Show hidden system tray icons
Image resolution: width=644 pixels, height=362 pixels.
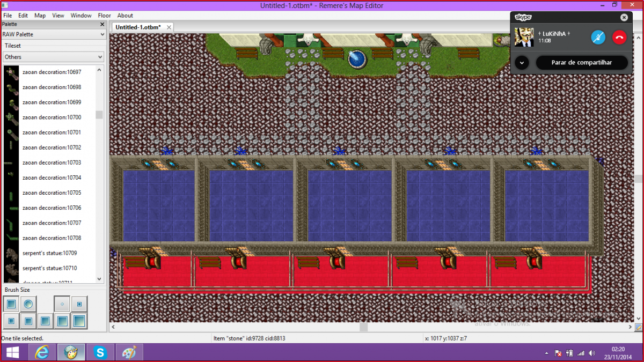pyautogui.click(x=547, y=353)
